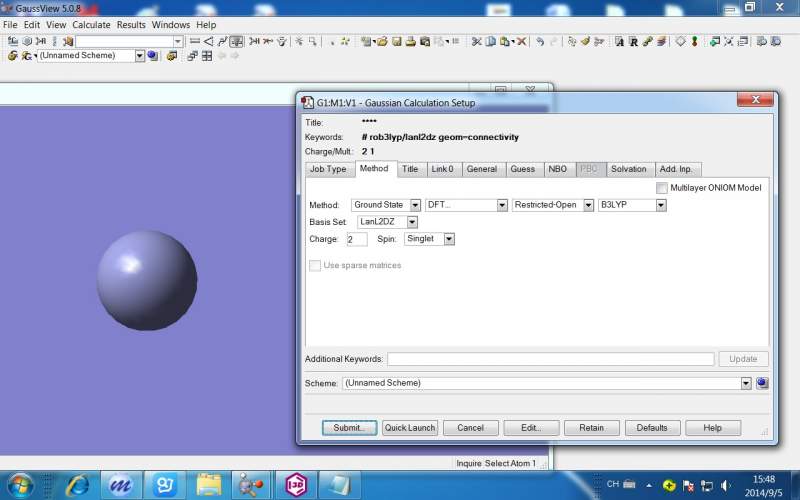This screenshot has width=800, height=500.
Task: Open the Windows menu
Action: 170,24
